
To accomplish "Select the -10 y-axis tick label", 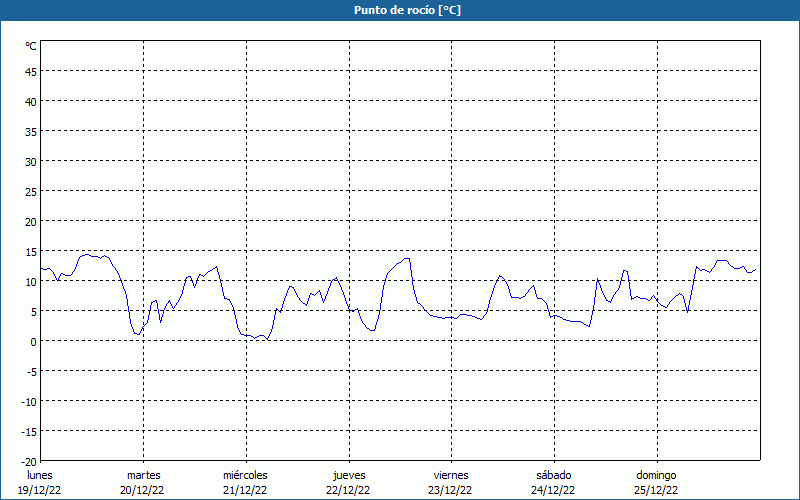I will click(x=29, y=401).
